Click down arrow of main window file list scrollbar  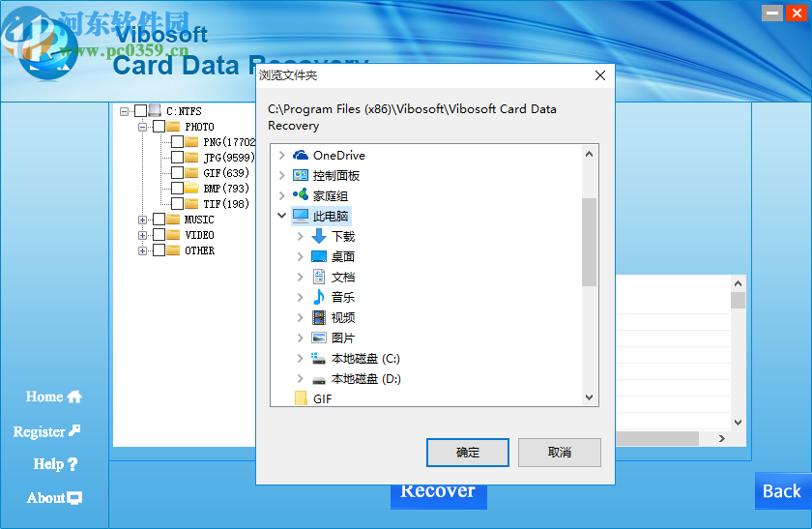click(x=738, y=423)
